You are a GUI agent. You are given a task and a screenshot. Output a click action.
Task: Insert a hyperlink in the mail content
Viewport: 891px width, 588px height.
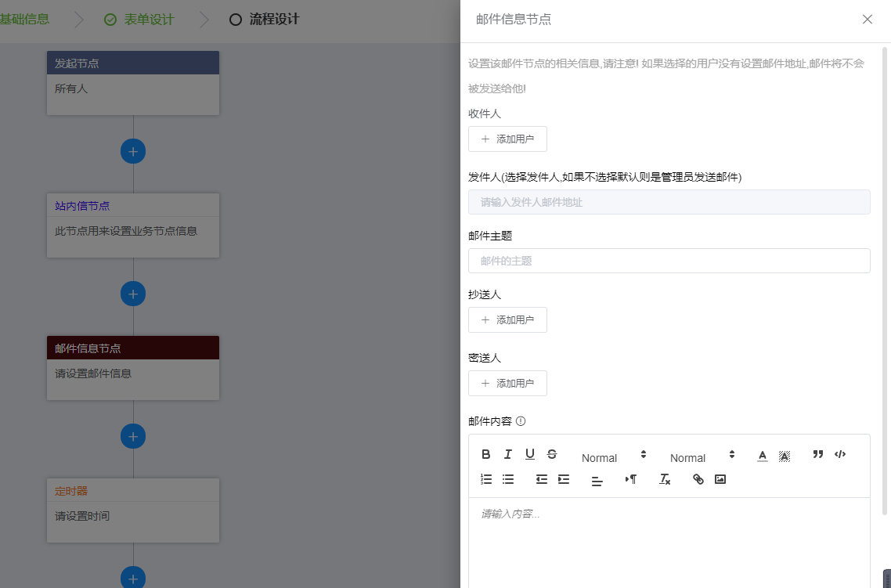point(698,479)
